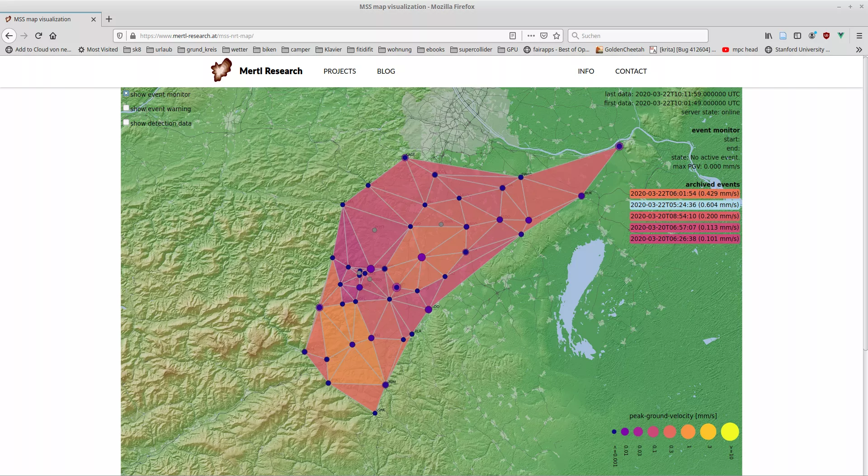Open a new browser tab

tap(109, 19)
